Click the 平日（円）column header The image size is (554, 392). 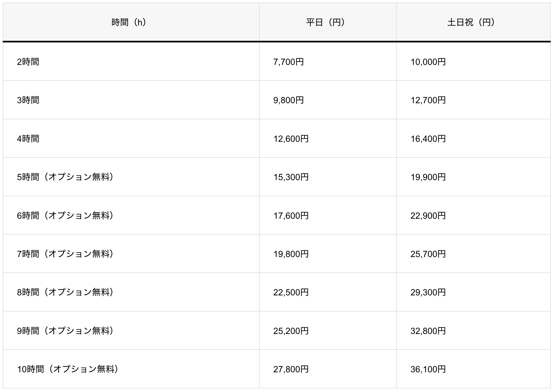pos(325,22)
